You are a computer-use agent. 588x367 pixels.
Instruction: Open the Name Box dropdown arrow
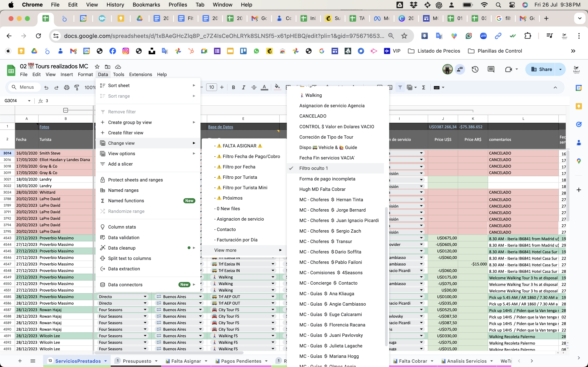[29, 101]
